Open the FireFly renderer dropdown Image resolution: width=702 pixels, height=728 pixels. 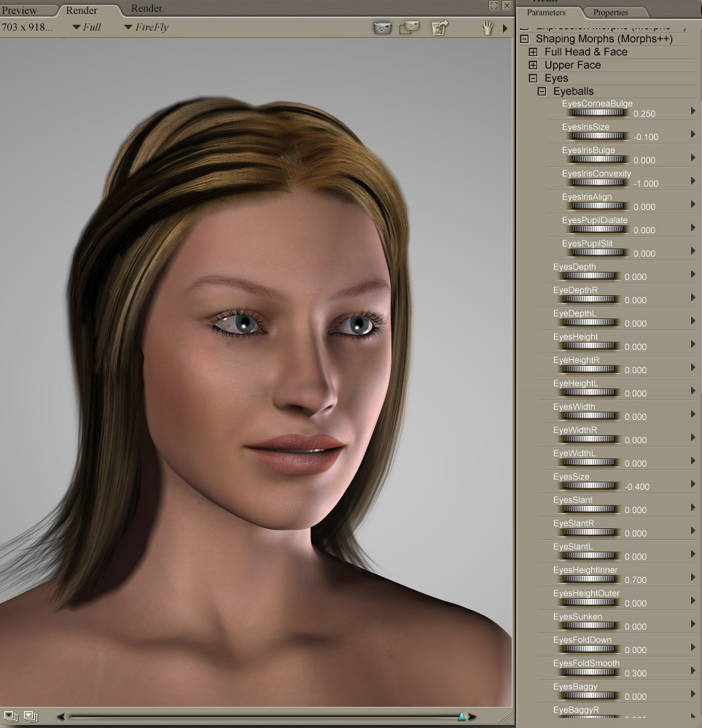click(147, 28)
